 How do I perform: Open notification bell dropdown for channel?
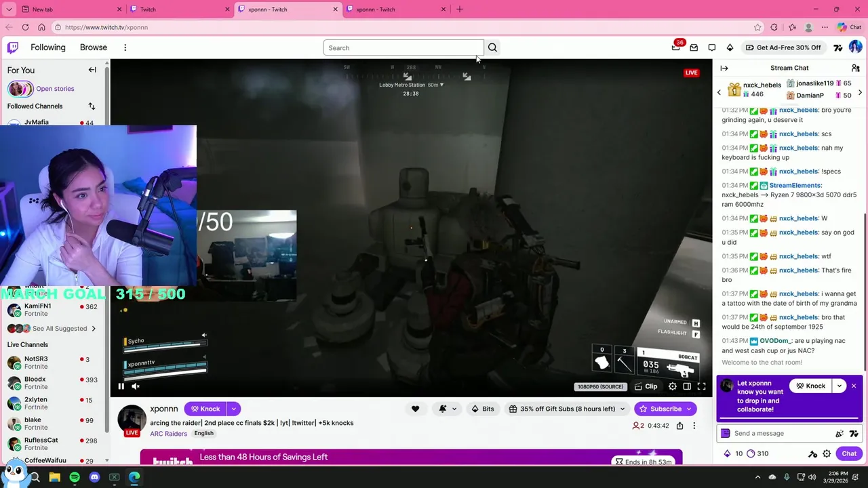[x=448, y=409]
